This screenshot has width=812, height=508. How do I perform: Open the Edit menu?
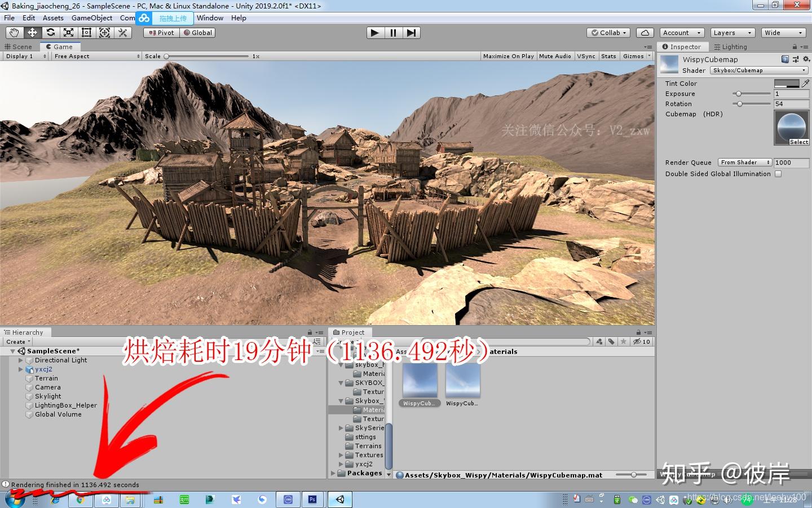(x=29, y=18)
